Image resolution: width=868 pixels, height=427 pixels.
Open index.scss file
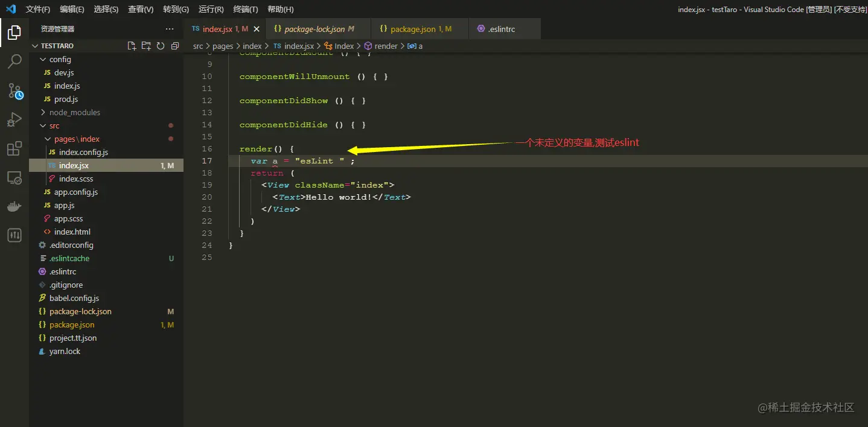76,179
